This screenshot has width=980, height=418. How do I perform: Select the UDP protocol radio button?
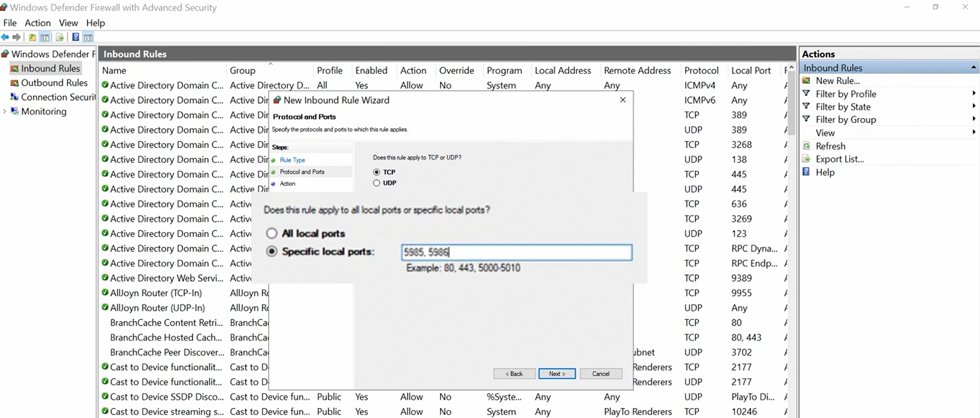point(376,183)
